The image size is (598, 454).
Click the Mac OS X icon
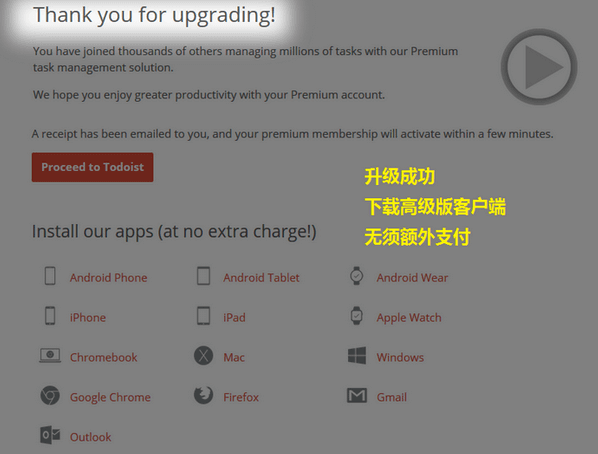click(x=203, y=356)
